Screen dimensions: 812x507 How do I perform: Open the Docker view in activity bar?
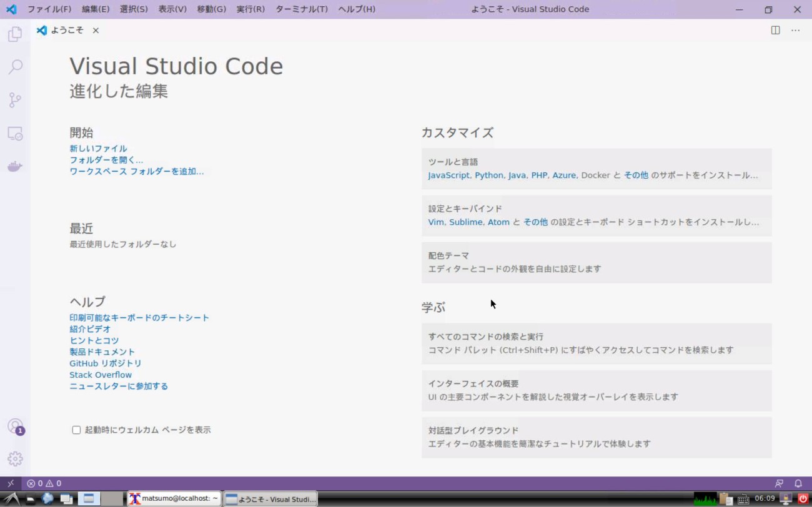click(15, 166)
